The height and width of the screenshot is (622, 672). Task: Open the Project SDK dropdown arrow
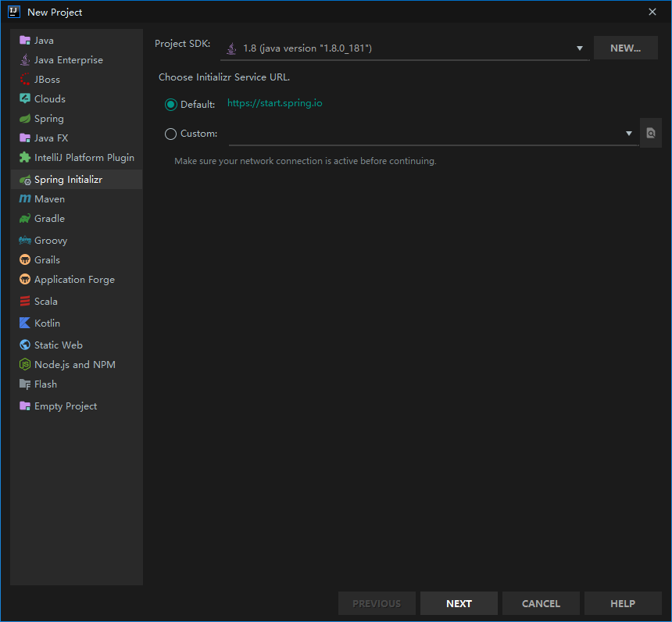click(x=580, y=48)
